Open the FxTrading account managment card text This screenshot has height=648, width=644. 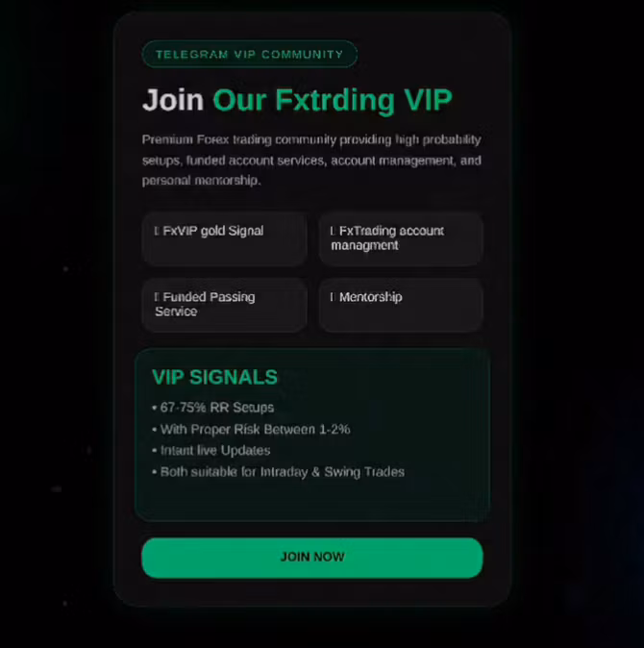[387, 238]
